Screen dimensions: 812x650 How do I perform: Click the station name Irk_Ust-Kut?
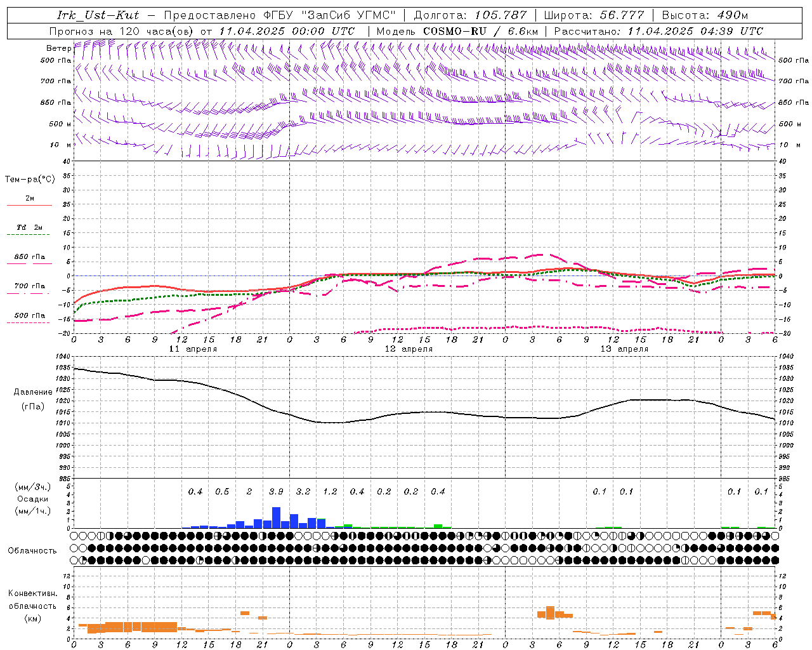point(98,15)
